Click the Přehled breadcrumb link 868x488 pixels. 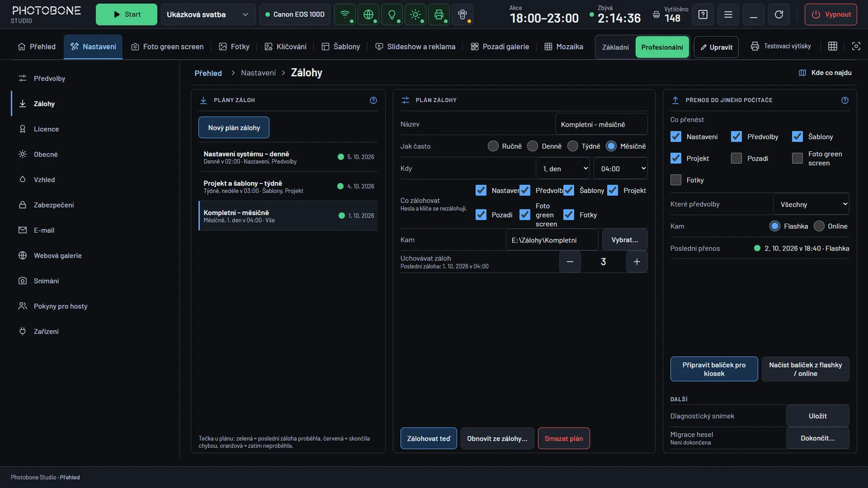point(208,73)
